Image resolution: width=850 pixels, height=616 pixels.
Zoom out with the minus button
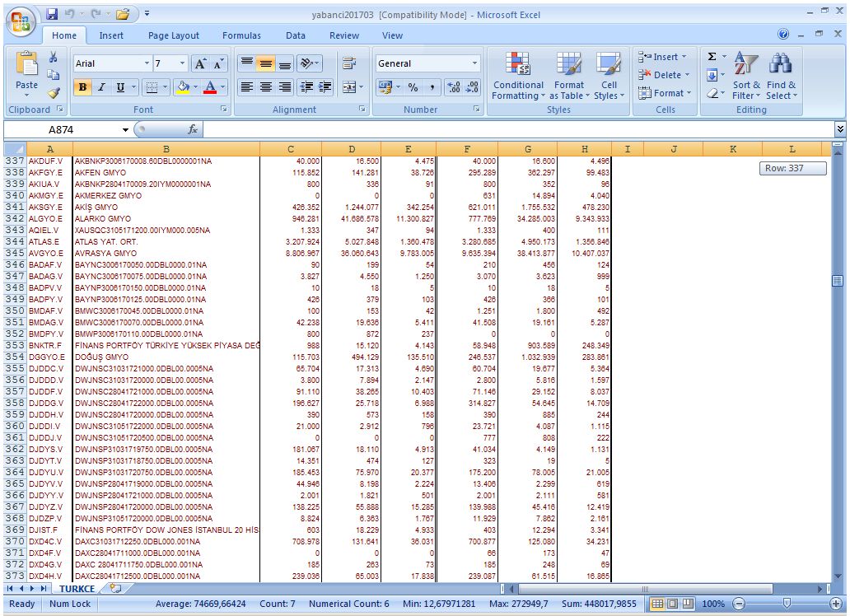point(738,604)
